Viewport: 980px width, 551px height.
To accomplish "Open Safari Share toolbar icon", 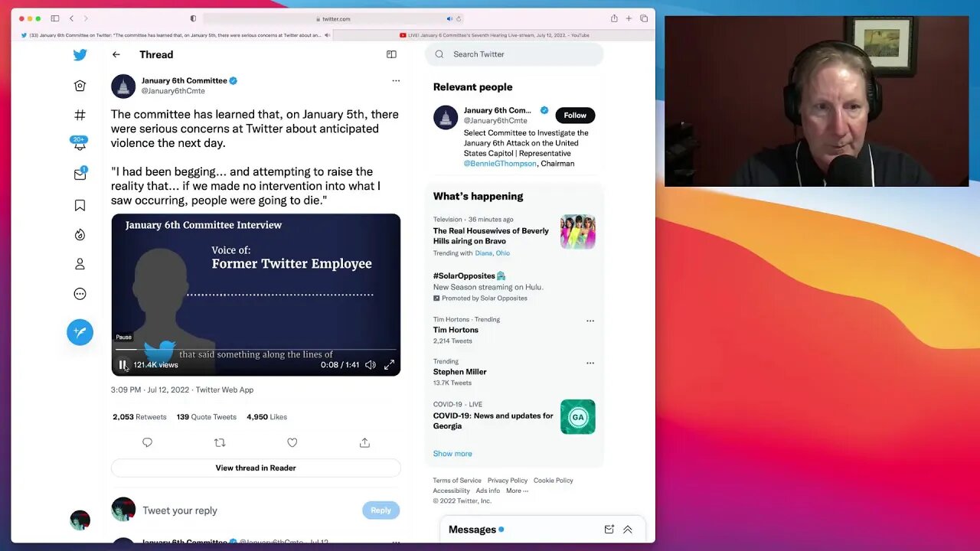I will coord(614,18).
